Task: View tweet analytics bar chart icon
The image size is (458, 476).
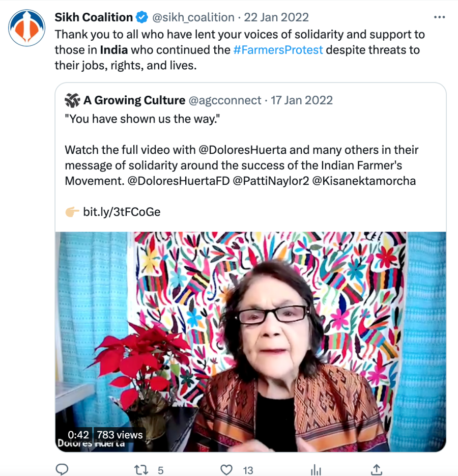Action: (x=316, y=469)
